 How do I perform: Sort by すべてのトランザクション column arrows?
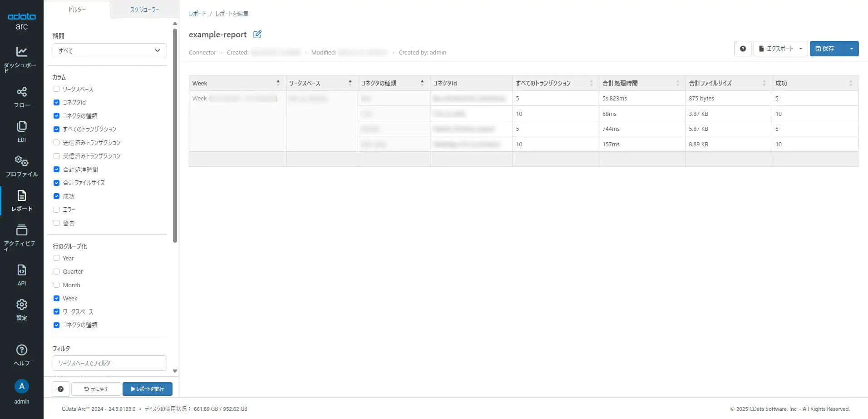click(x=591, y=83)
